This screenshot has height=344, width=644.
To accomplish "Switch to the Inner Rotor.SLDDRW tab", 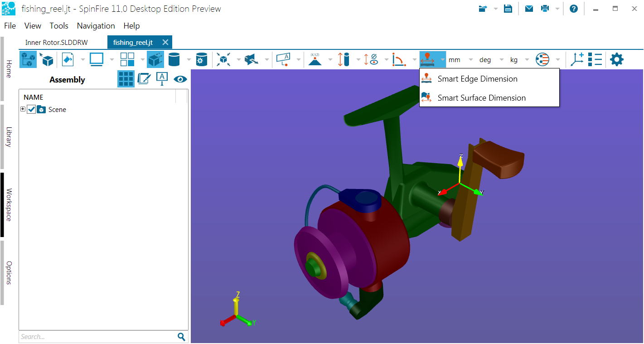I will pyautogui.click(x=56, y=43).
